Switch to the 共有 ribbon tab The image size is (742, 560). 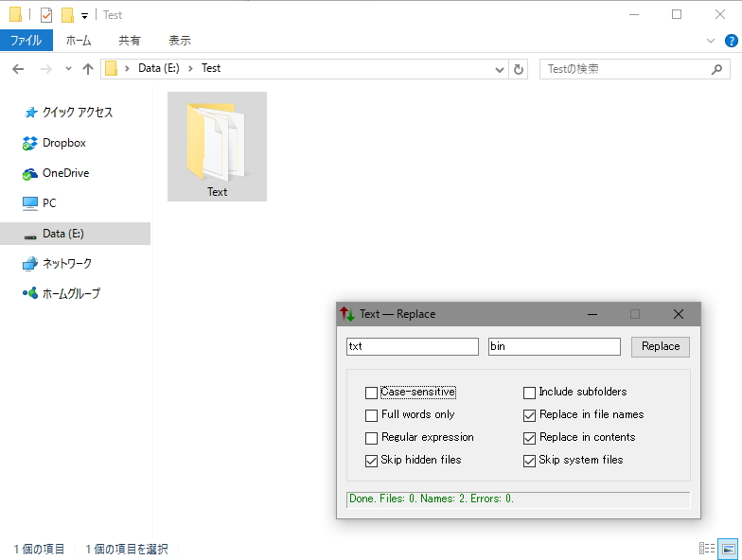tap(129, 41)
